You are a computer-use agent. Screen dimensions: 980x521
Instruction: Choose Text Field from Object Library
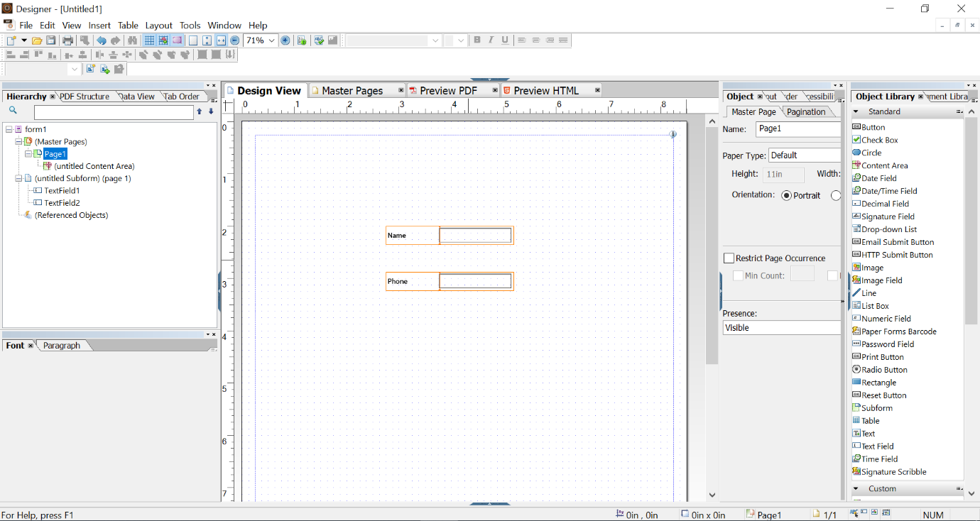point(873,446)
